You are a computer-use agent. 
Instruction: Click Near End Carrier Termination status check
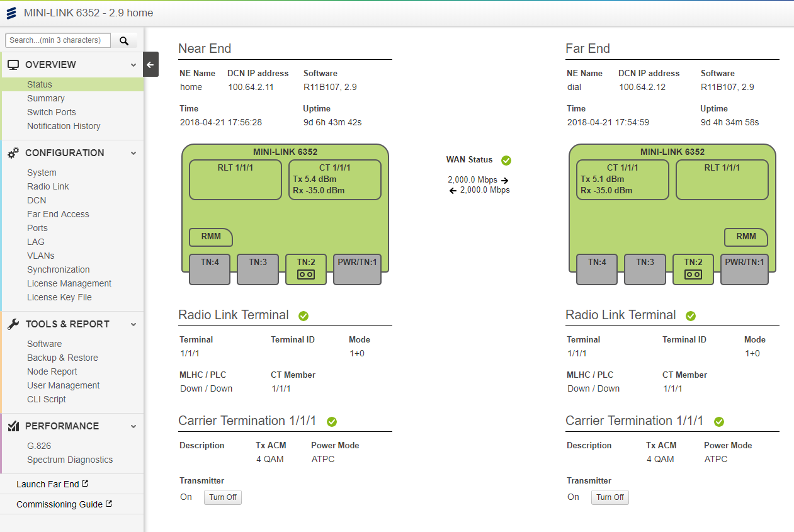(x=332, y=421)
